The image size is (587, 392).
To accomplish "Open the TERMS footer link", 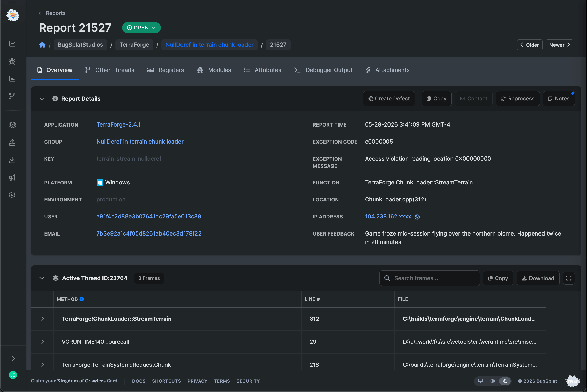I will pos(222,381).
